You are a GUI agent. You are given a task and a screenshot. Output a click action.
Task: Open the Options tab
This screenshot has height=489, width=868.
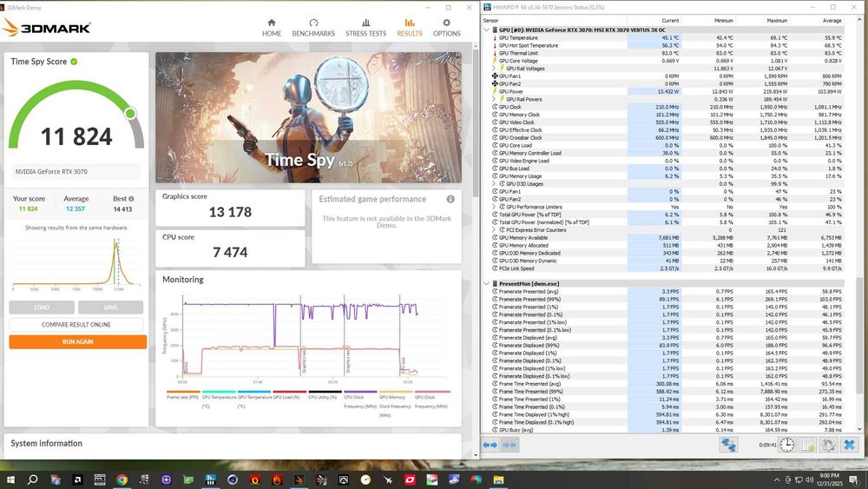[447, 27]
